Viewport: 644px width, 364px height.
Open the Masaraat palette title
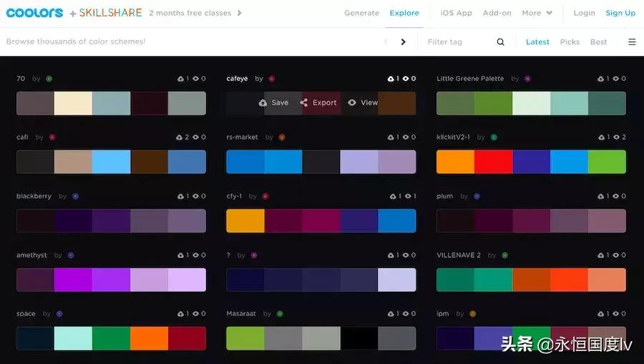pos(241,314)
